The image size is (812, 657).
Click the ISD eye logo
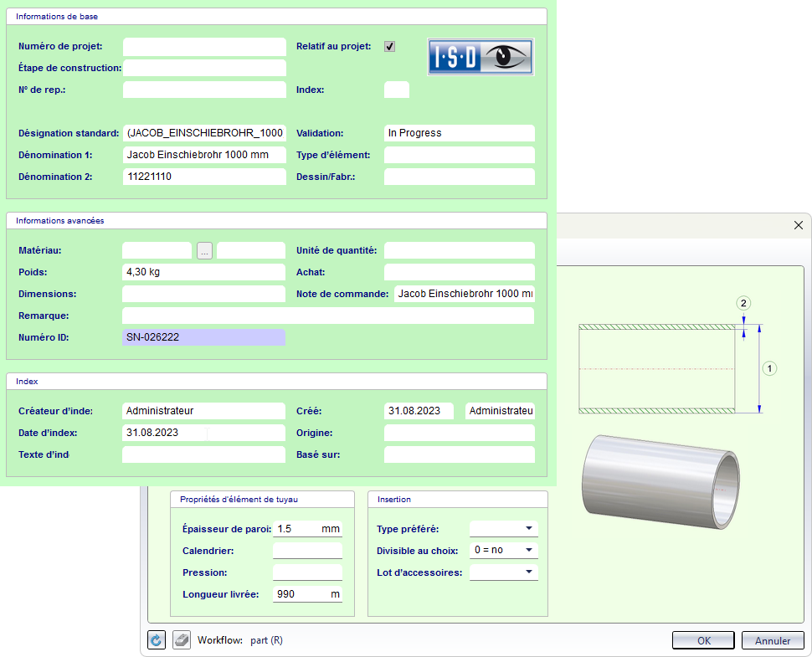click(x=481, y=57)
